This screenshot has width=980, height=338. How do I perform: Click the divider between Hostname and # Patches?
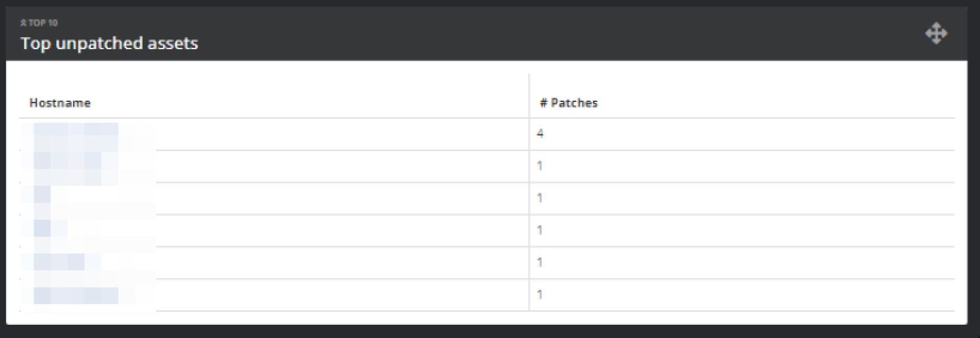coord(530,96)
